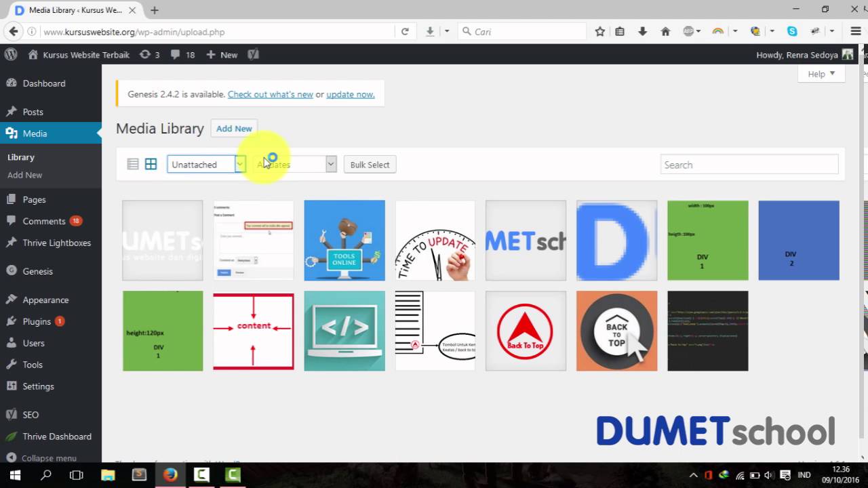Select Media in the admin sidebar
This screenshot has width=868, height=488.
51,134
